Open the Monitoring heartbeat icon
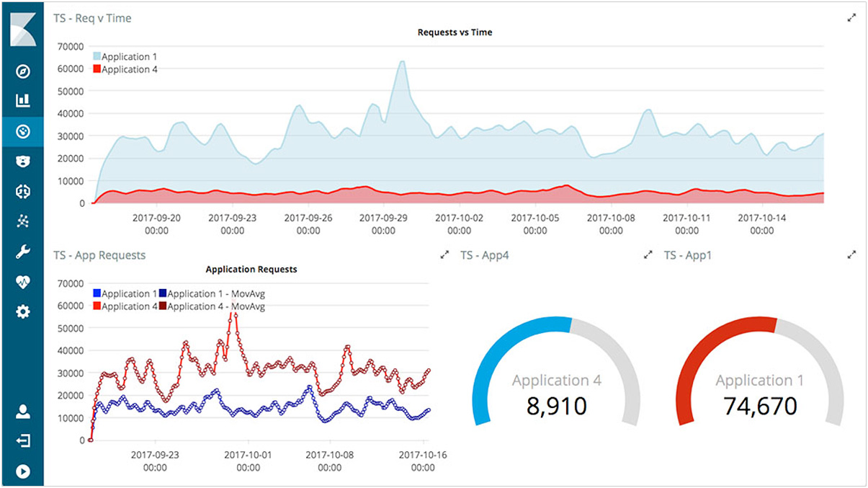The image size is (868, 488). click(22, 282)
